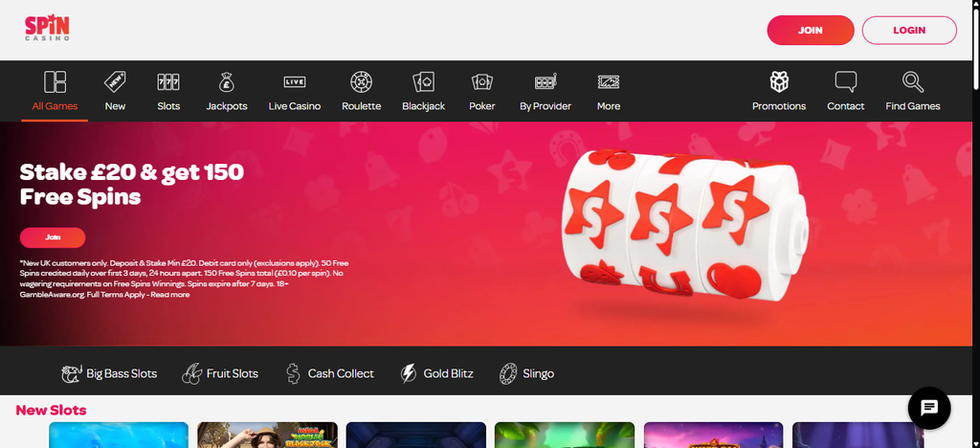Click the Contact speech bubble icon

(846, 82)
